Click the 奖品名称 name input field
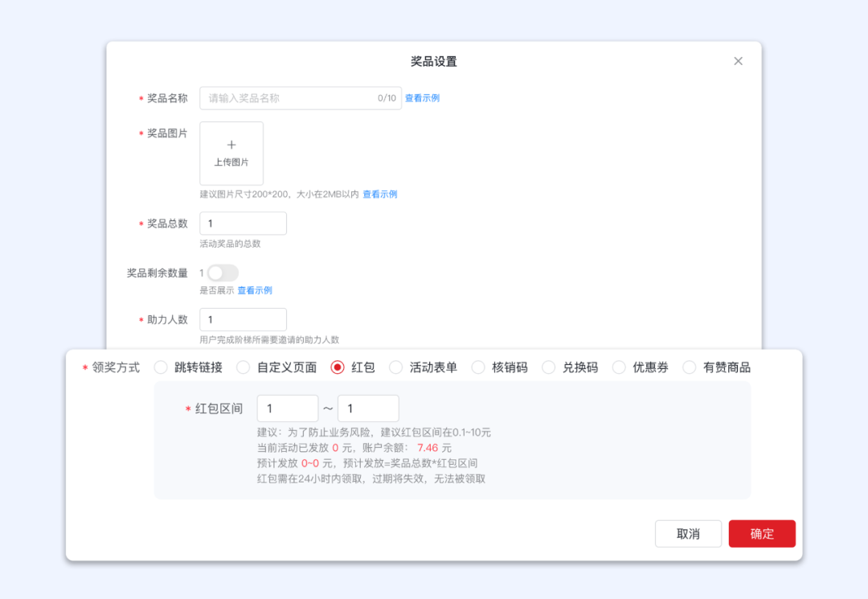 [x=297, y=97]
